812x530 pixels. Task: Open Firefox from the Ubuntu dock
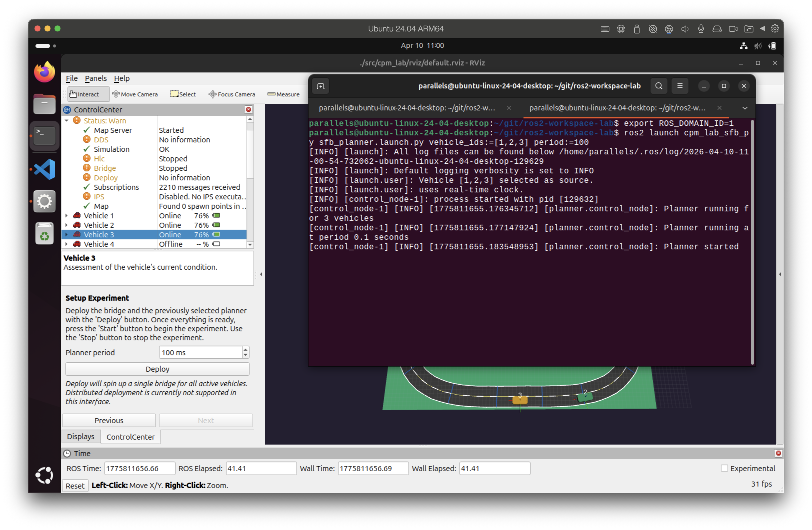(x=44, y=72)
